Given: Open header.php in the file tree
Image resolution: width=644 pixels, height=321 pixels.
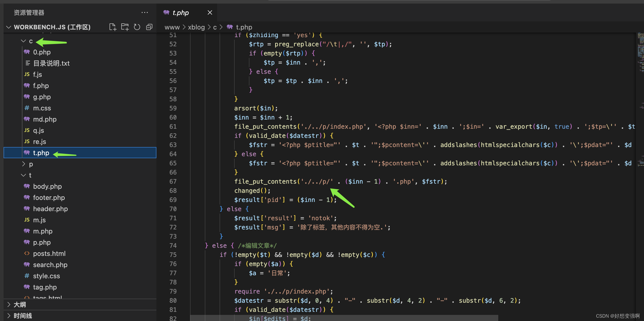Looking at the screenshot, I should (x=50, y=209).
